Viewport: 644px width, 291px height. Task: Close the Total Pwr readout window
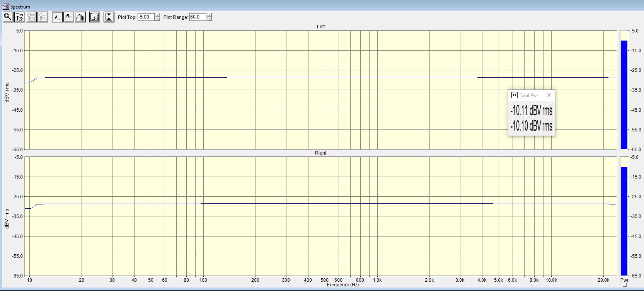(x=549, y=95)
